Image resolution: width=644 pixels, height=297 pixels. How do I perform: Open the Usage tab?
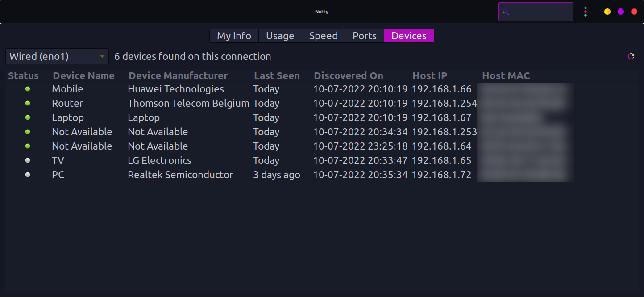point(280,36)
